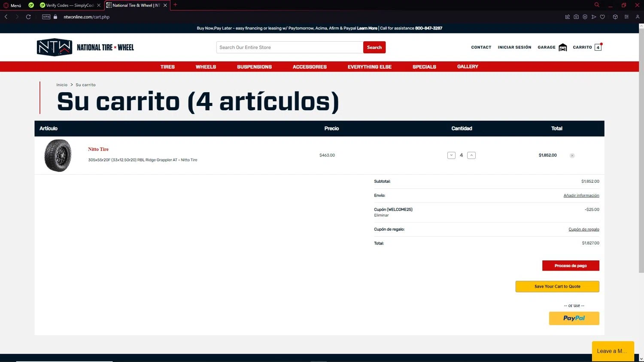Viewport: 644px width, 362px height.
Task: Open the Nitto Tire product link
Action: [x=98, y=149]
